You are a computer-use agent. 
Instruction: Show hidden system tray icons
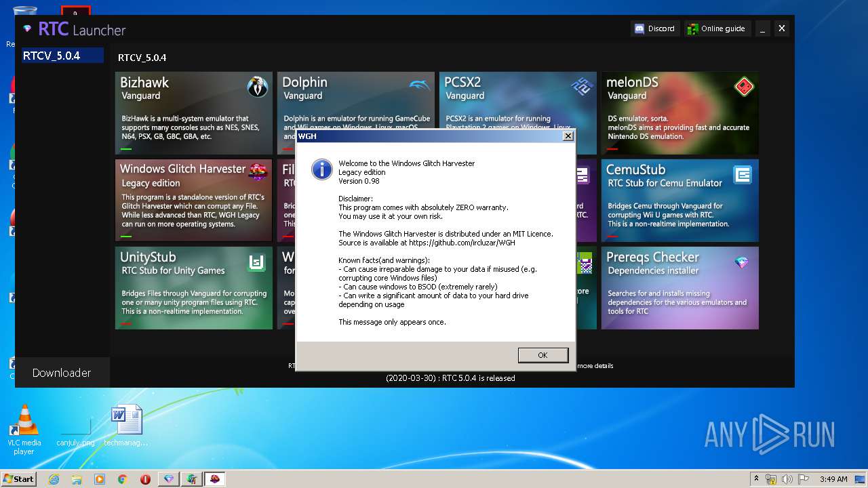coord(756,479)
